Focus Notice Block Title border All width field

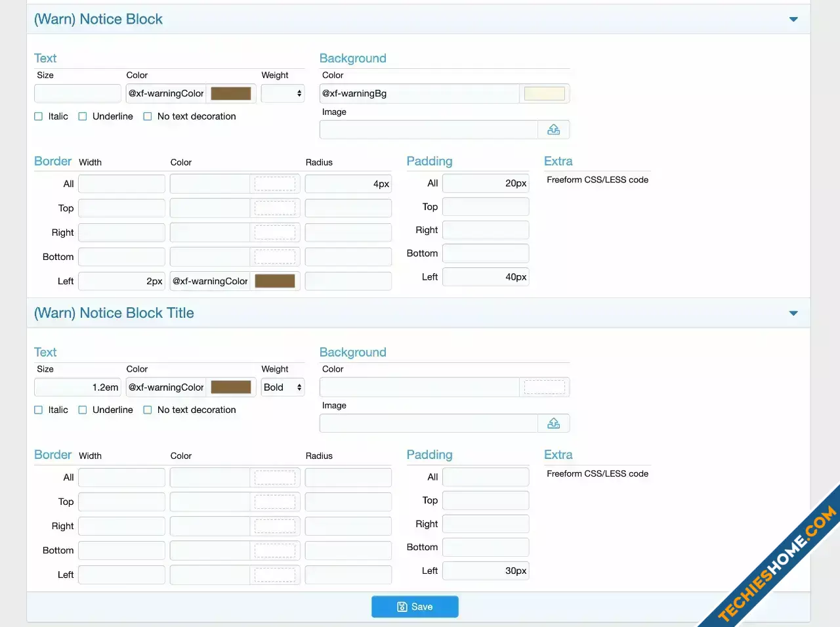[x=121, y=477]
